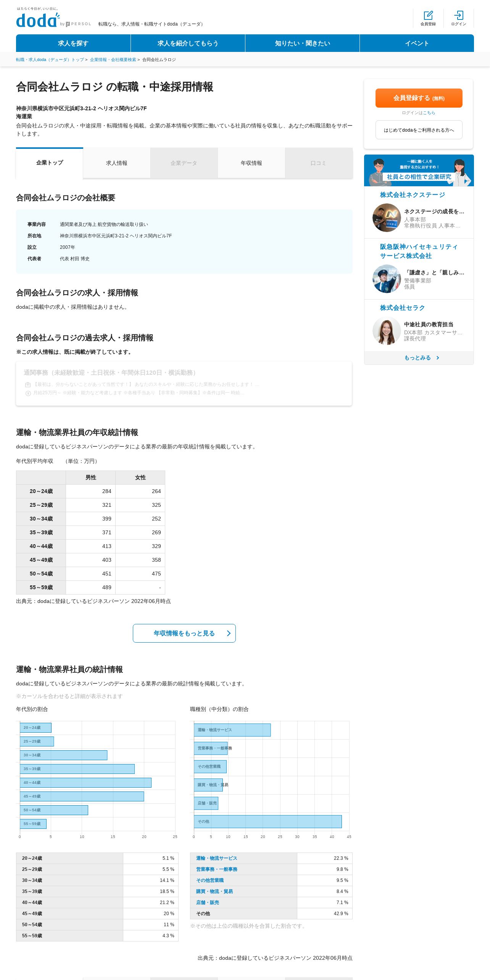This screenshot has width=490, height=980.
Task: Click もっとみる link in sidebar
Action: click(x=419, y=358)
